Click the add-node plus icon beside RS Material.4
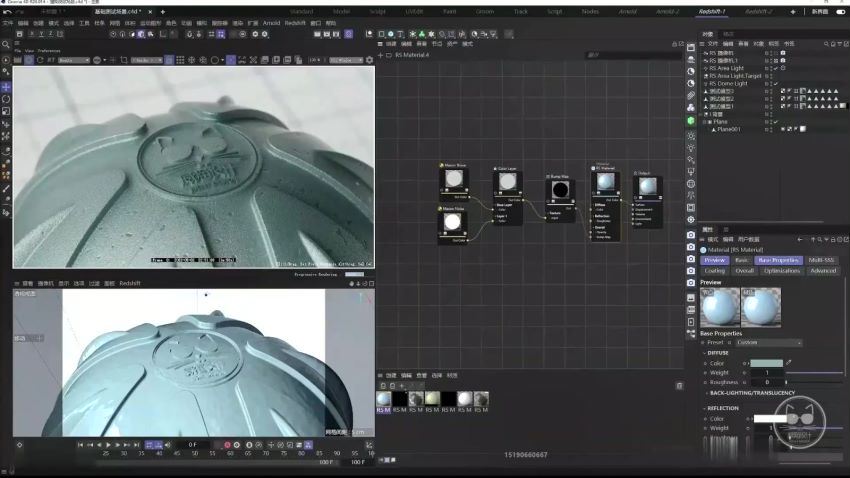 pos(381,55)
